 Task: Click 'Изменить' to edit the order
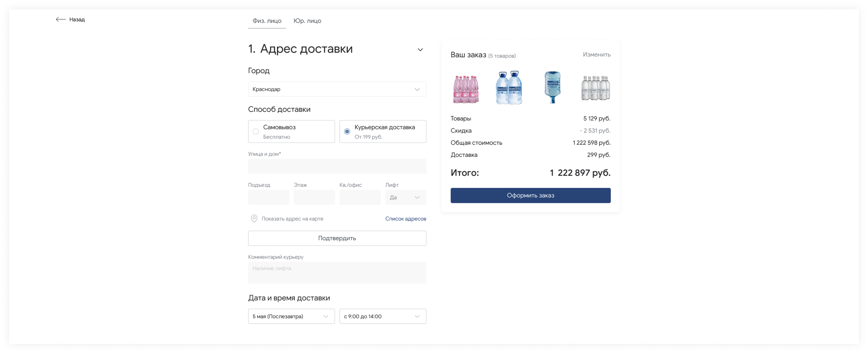click(597, 54)
